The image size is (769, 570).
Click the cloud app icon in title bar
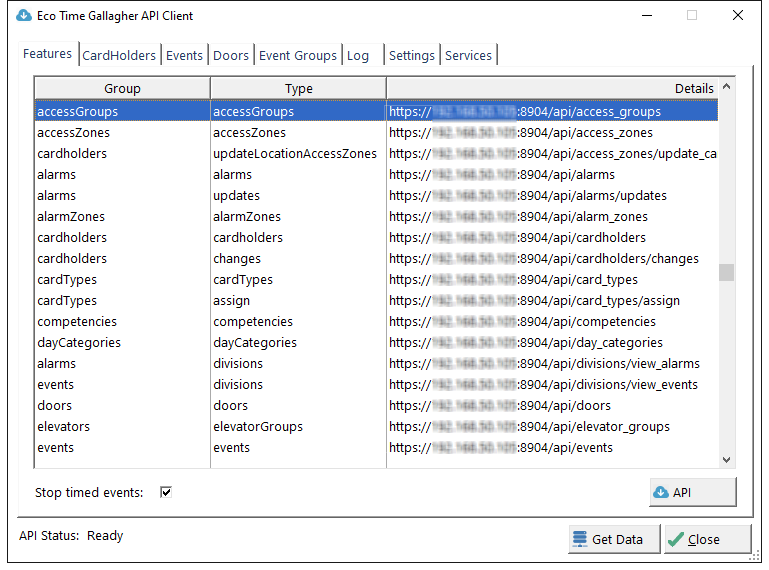tap(24, 16)
